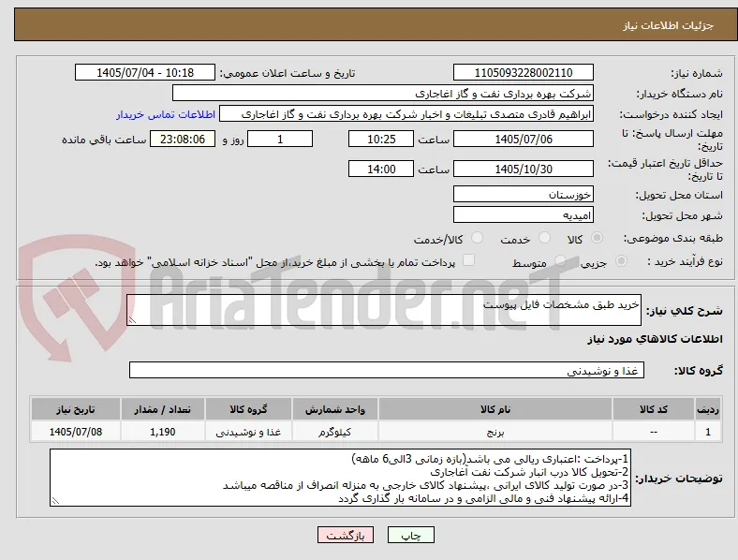Click the توضیحات خریدار notes textarea

point(340,478)
